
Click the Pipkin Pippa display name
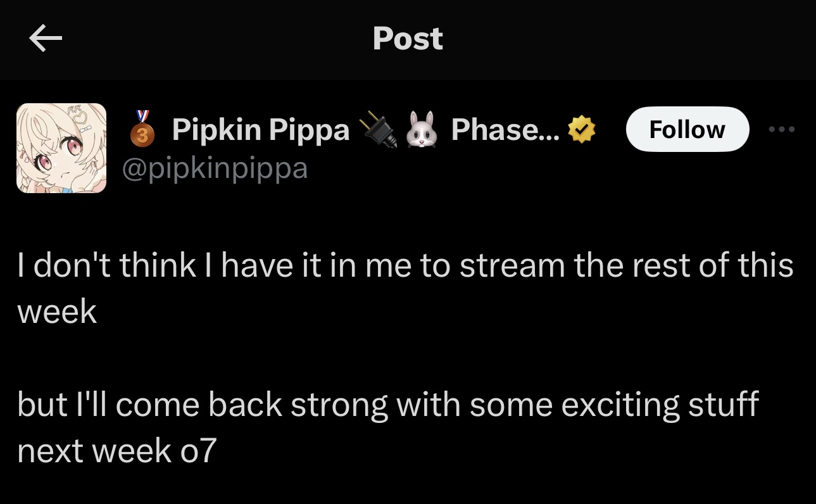click(x=260, y=130)
